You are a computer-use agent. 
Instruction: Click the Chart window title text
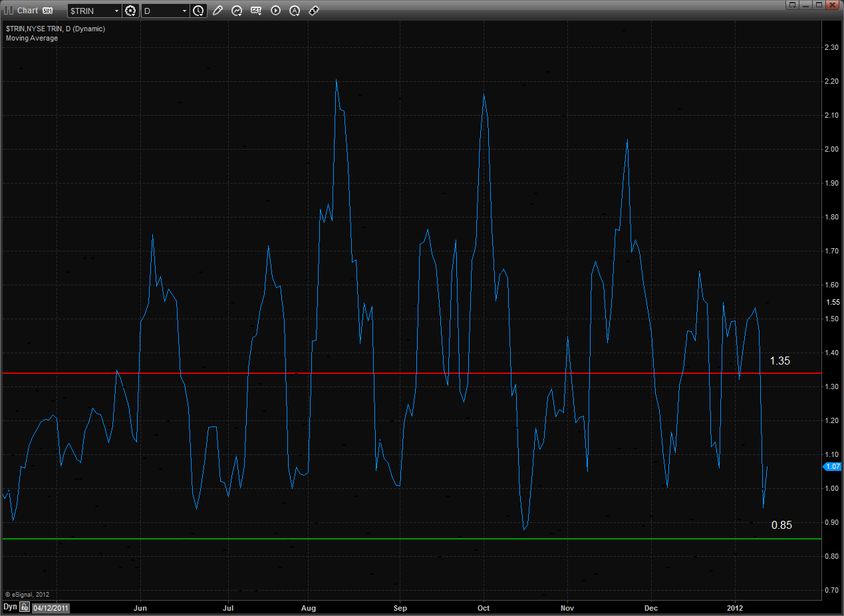click(x=28, y=11)
